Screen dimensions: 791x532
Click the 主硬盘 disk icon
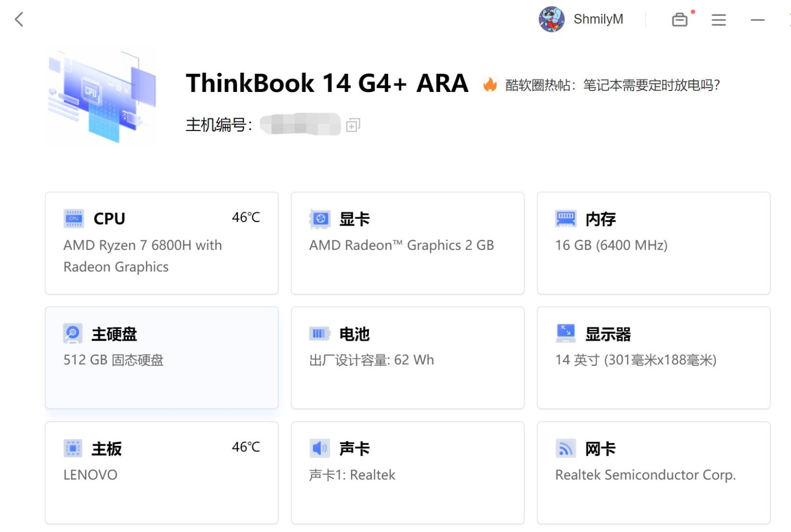point(73,334)
